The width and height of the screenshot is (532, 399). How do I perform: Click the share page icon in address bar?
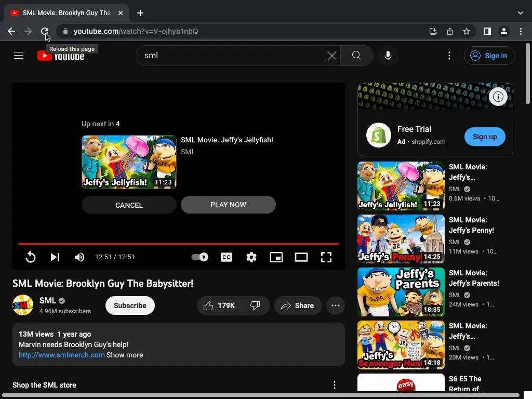click(450, 31)
